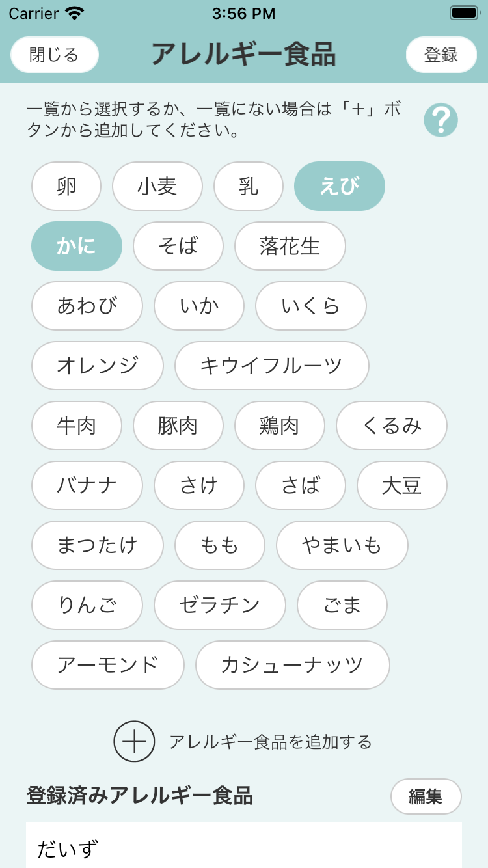Enable the バナナ chip
Screen dimensions: 488x868
pyautogui.click(x=87, y=485)
